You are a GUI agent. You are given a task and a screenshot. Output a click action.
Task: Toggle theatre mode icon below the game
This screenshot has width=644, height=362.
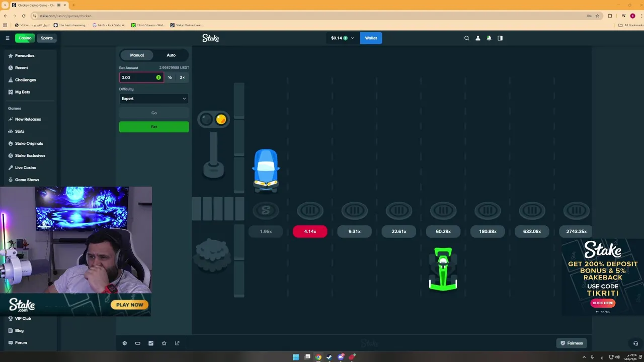pyautogui.click(x=138, y=343)
